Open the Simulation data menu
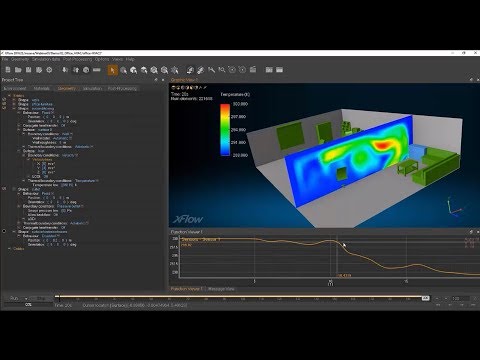Screen dimensions: 480x360 (x=46, y=59)
